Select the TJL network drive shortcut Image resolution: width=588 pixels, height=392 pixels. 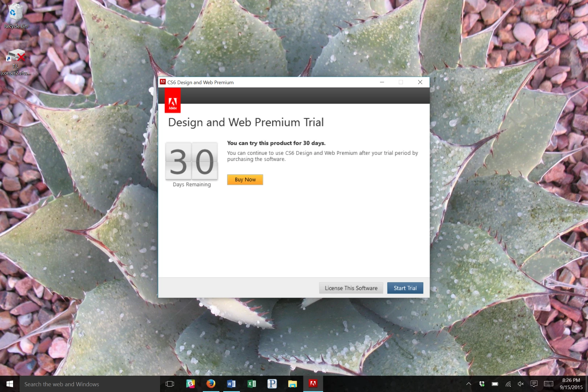16,62
